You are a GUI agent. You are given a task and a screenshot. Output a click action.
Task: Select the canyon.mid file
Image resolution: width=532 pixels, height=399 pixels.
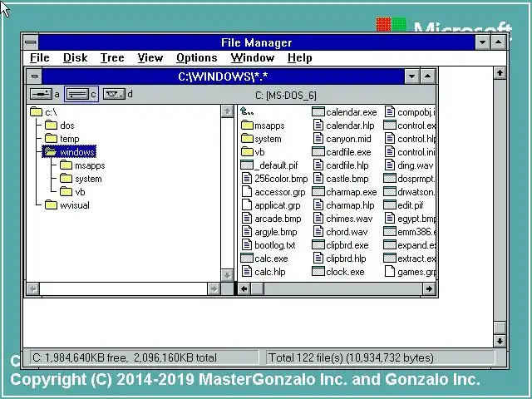coord(342,139)
